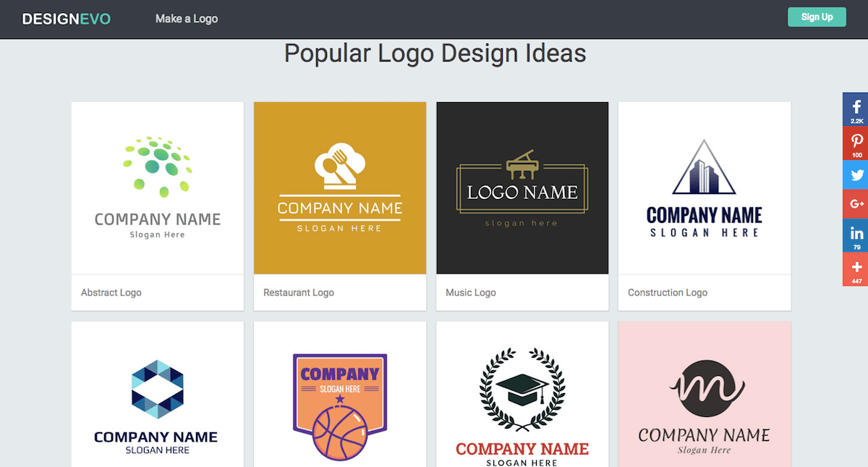Share the page on Facebook
This screenshot has width=868, height=467.
click(x=856, y=109)
